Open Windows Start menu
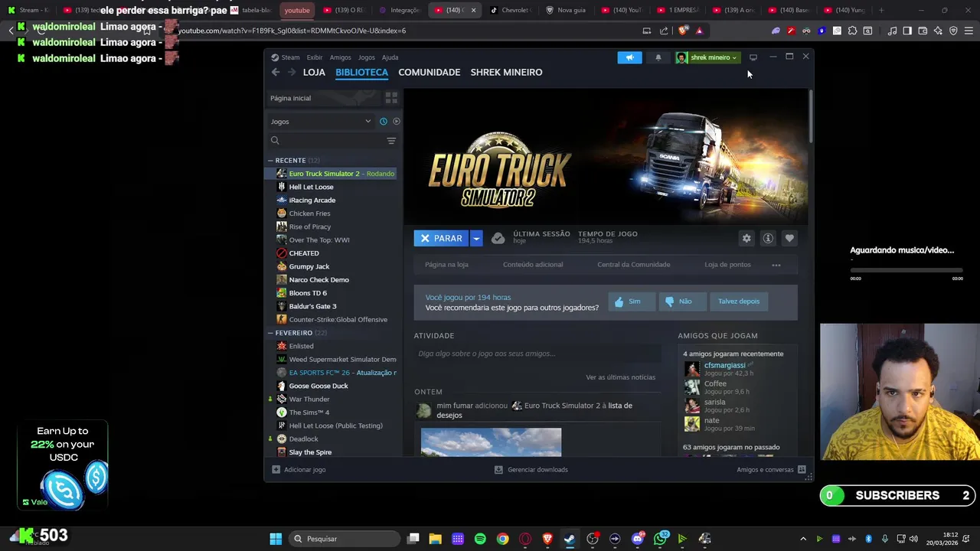This screenshot has width=980, height=551. tap(276, 539)
